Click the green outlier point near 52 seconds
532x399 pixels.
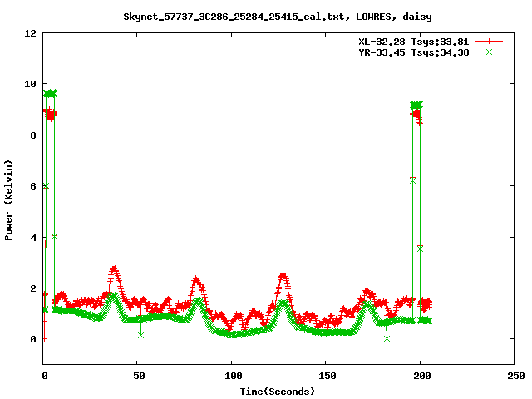pos(140,335)
